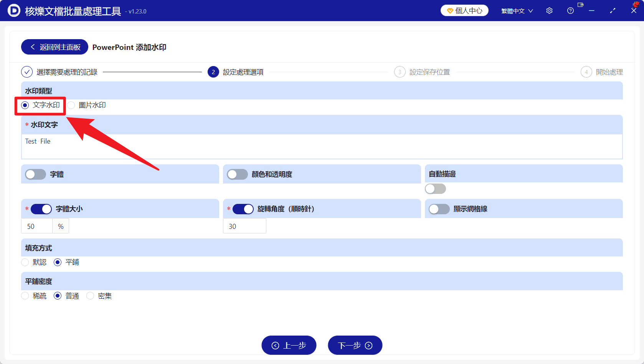The height and width of the screenshot is (364, 644).
Task: Open help via the question mark icon
Action: point(570,11)
